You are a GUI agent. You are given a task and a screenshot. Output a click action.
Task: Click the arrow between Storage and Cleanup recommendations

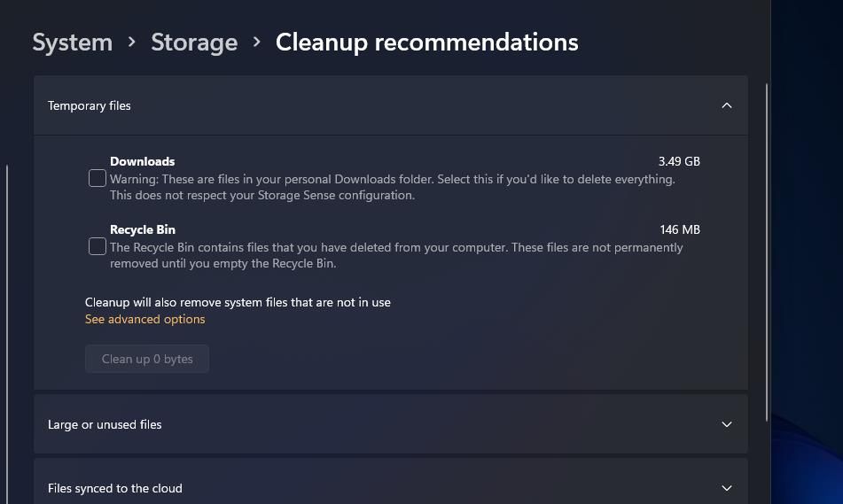pyautogui.click(x=257, y=43)
